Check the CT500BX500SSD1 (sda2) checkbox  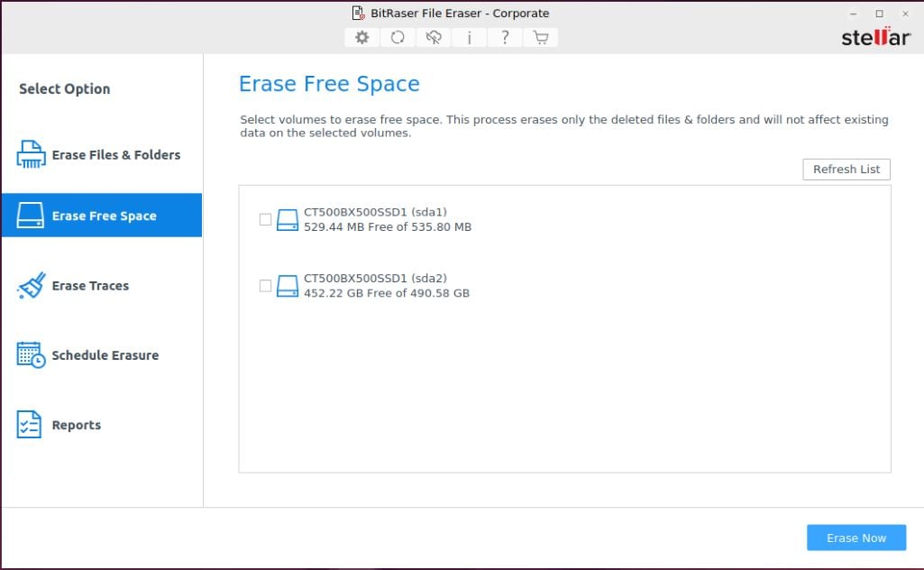pos(266,286)
